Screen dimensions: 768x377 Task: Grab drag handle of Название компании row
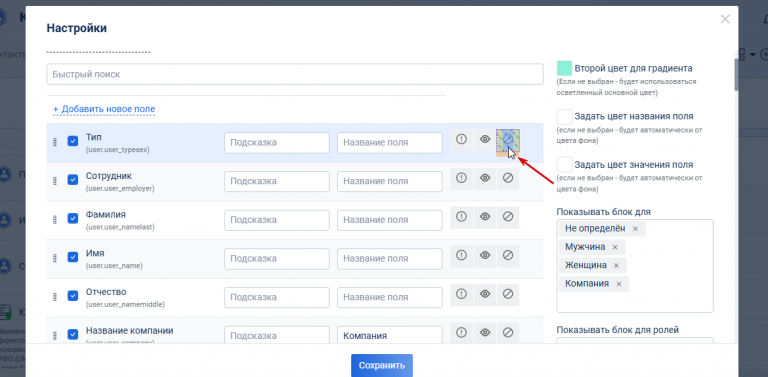coord(55,335)
